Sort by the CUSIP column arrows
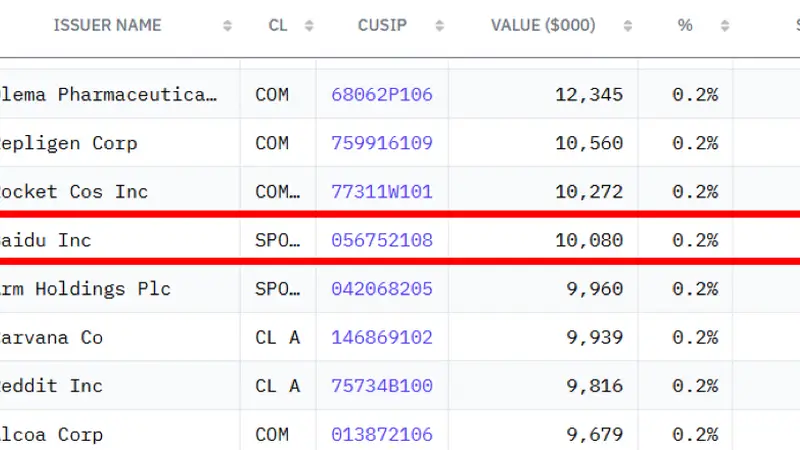Screen dimensions: 800x450 tap(439, 26)
